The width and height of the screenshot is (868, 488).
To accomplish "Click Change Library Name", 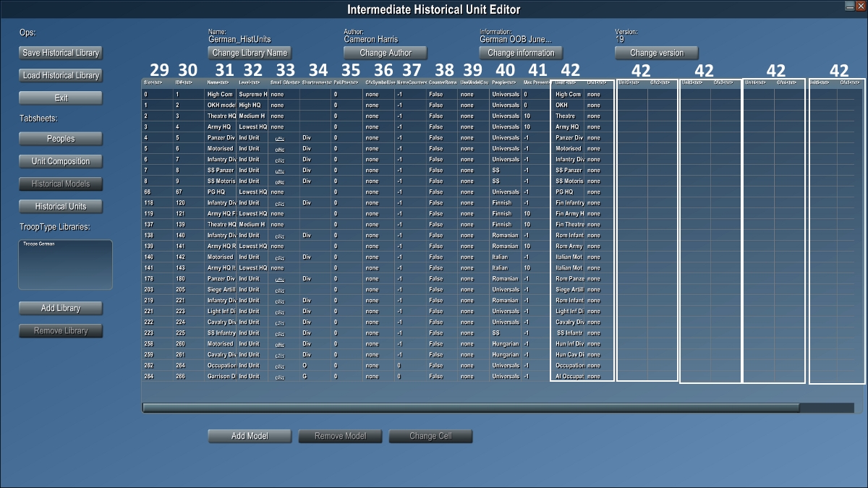I will click(x=250, y=53).
